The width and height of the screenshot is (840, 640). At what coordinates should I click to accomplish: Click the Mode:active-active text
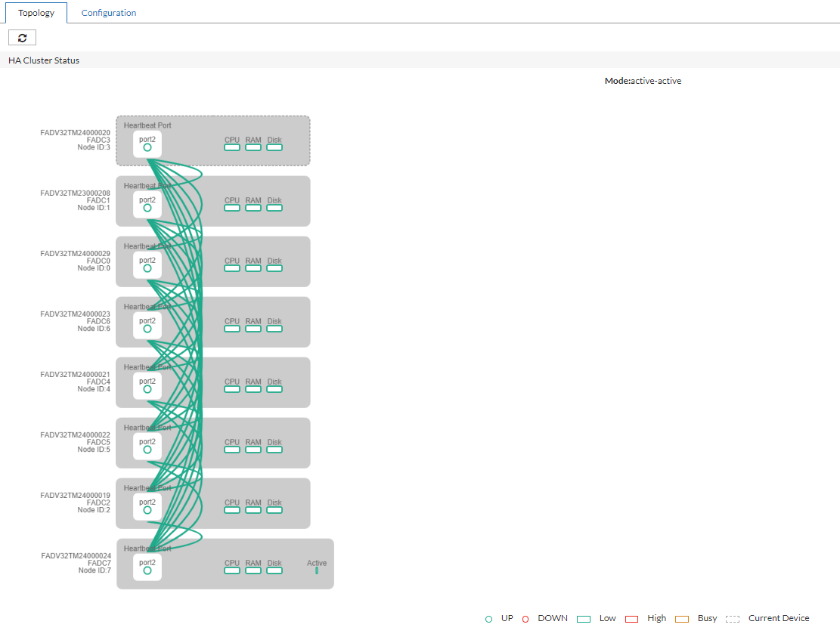tap(643, 81)
